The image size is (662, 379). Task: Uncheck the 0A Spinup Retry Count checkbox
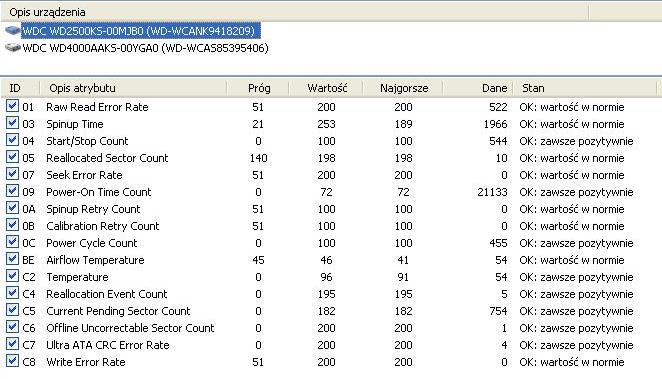click(x=12, y=208)
